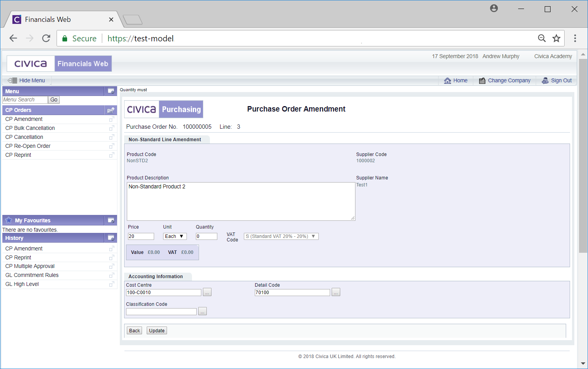Click the Home house icon
This screenshot has height=369, width=588.
448,81
